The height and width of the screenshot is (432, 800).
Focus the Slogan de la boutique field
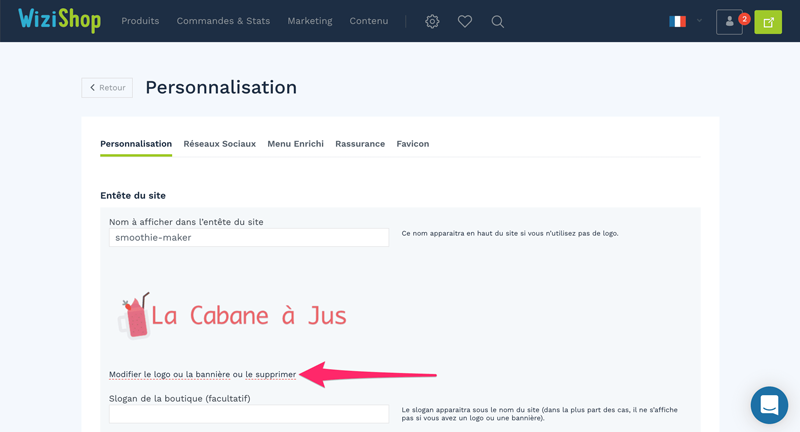point(249,414)
